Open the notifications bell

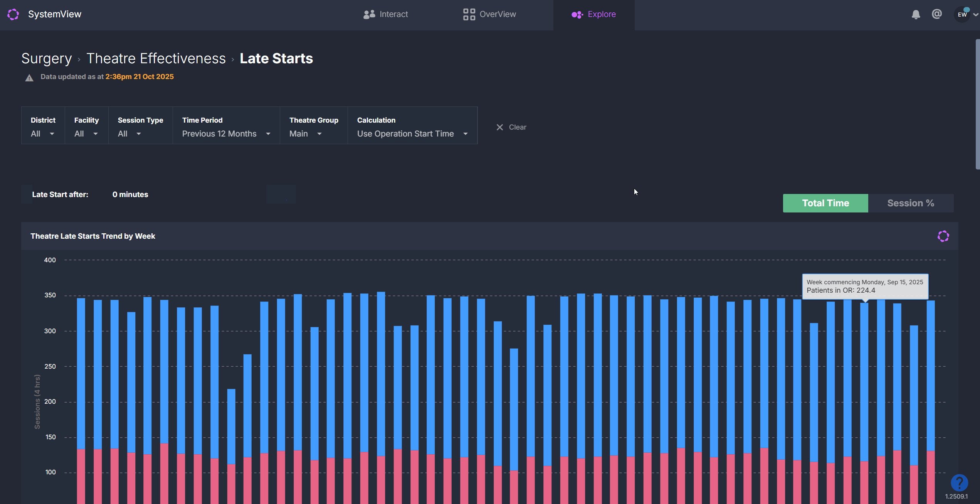(x=916, y=14)
